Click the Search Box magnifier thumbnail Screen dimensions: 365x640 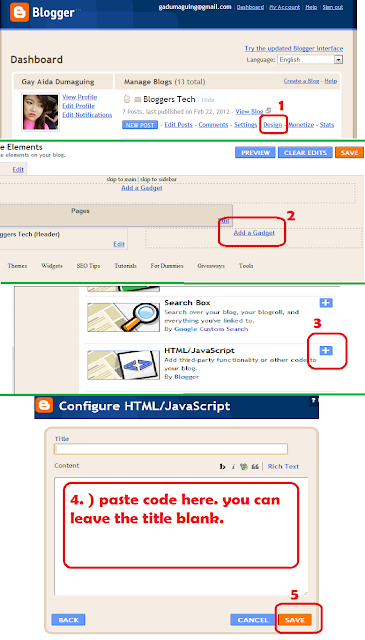click(123, 317)
